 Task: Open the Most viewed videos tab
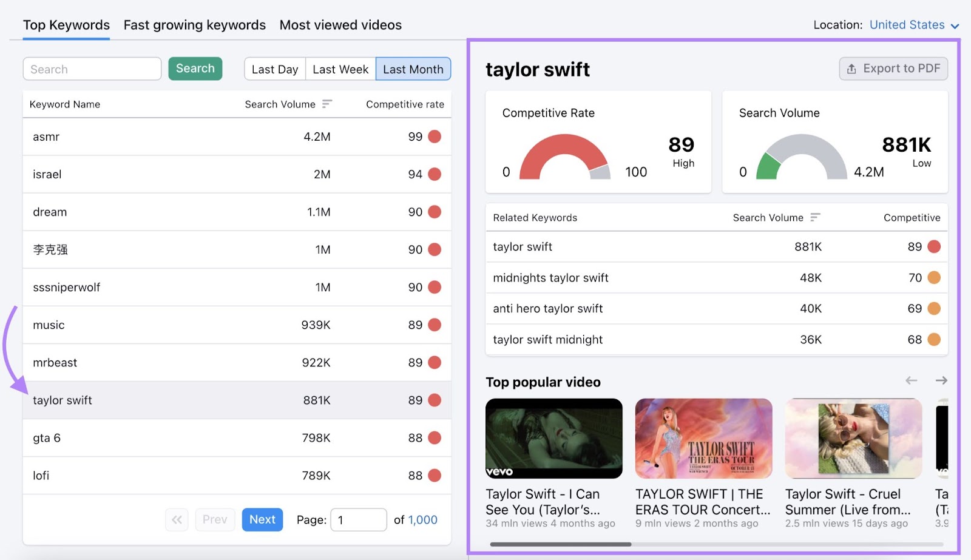pyautogui.click(x=340, y=25)
